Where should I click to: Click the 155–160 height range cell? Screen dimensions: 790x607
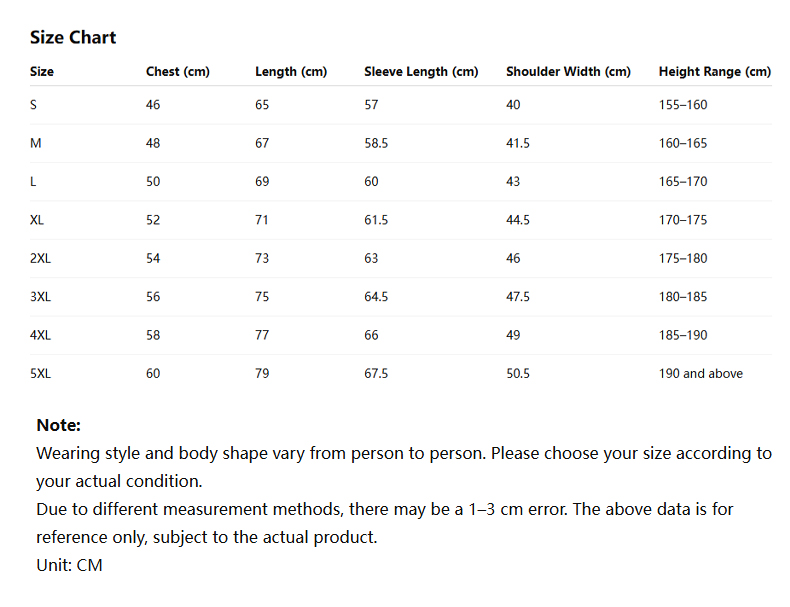point(683,105)
